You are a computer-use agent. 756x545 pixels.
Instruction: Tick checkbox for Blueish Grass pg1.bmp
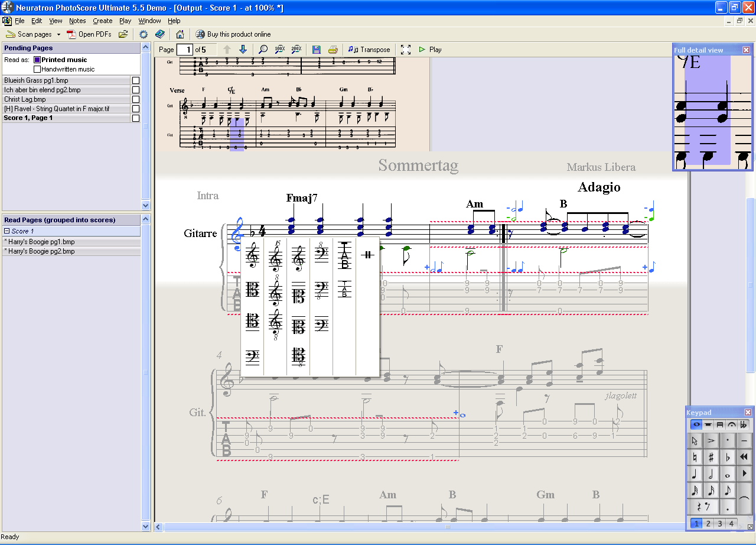[136, 80]
